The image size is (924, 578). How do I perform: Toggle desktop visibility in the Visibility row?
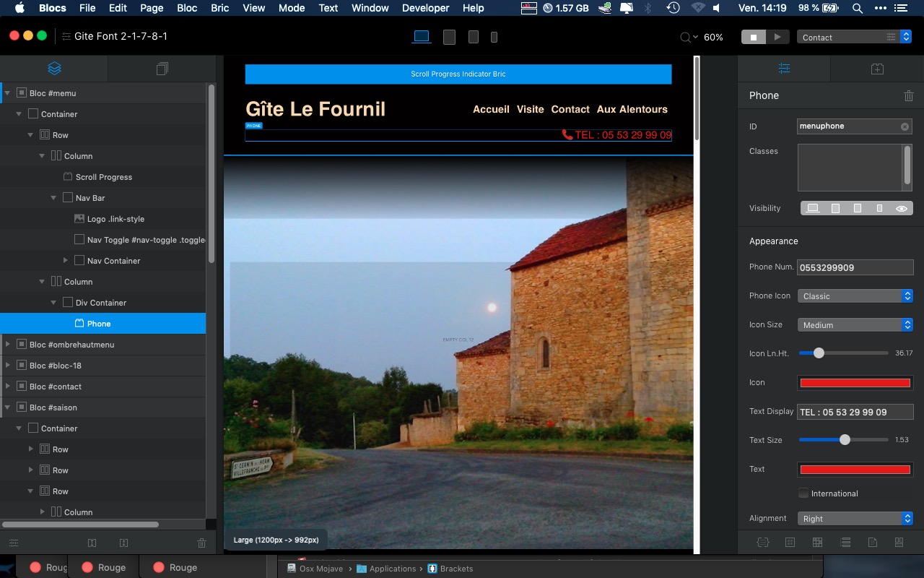813,208
